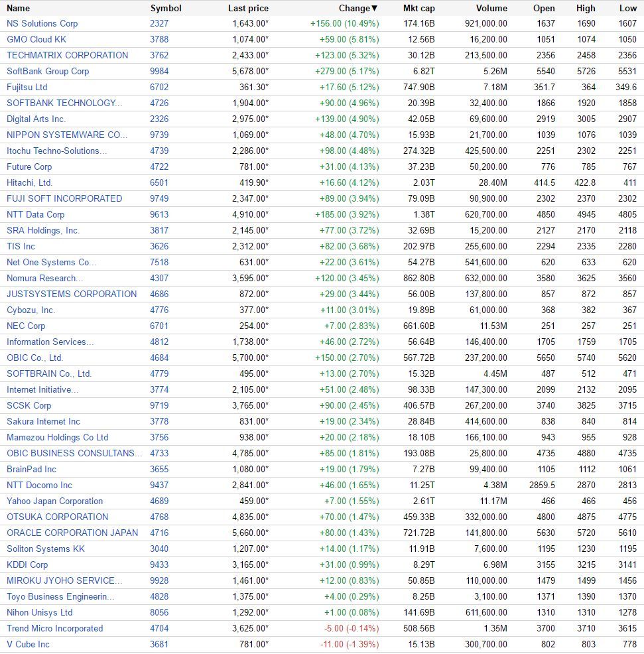The image size is (644, 654).
Task: Sort by Symbol column header
Action: (166, 9)
